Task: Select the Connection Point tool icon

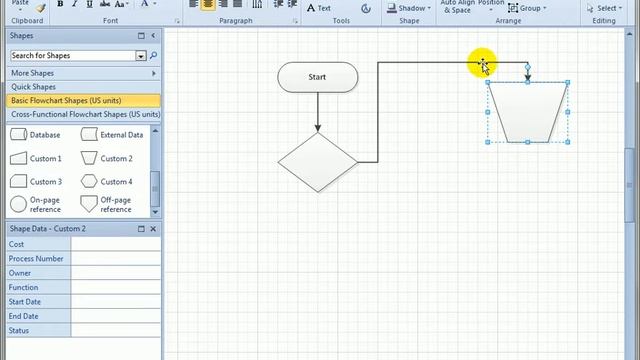Action: pos(366,8)
